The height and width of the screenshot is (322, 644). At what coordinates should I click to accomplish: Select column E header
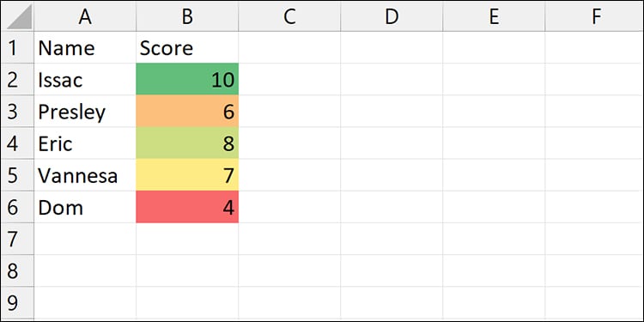[494, 16]
